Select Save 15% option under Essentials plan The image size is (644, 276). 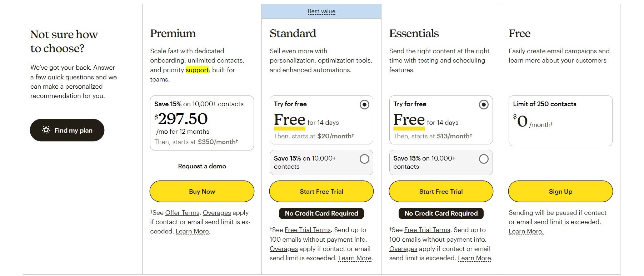point(484,159)
